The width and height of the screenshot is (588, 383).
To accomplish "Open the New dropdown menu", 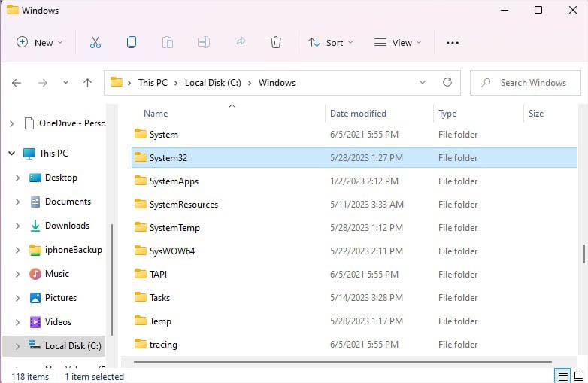I will point(40,42).
